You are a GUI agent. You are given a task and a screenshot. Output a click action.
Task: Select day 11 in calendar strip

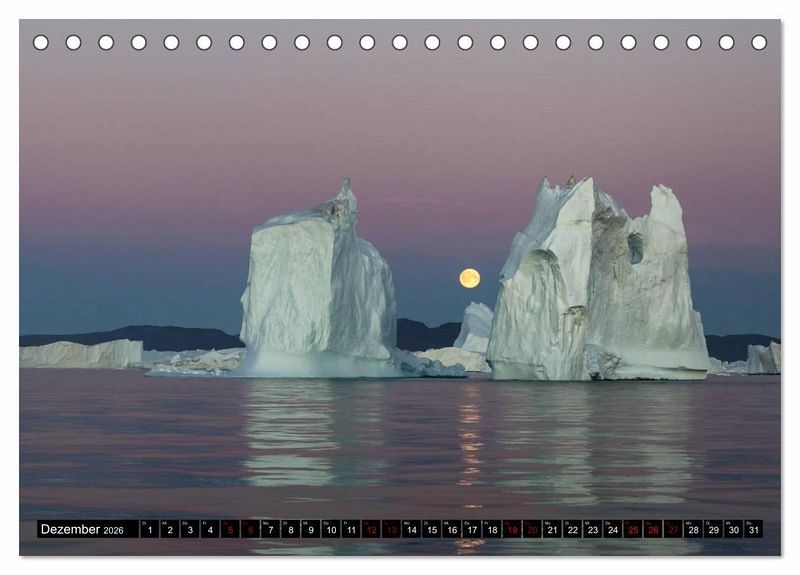351,529
